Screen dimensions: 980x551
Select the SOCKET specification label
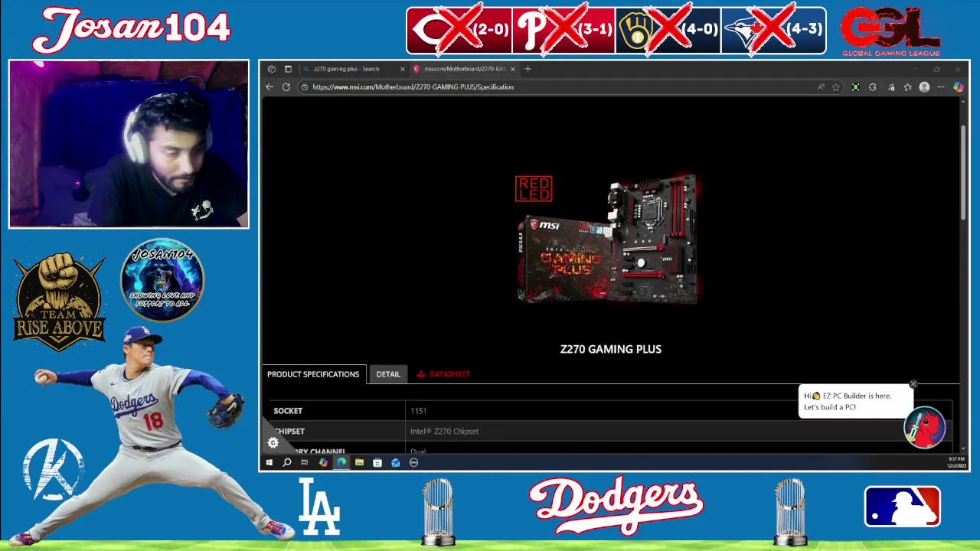[288, 411]
